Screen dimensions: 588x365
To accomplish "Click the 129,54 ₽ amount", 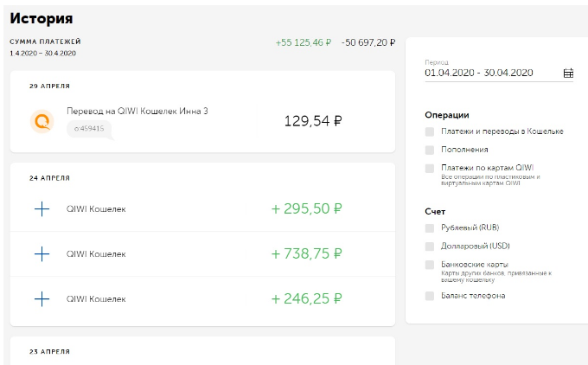I will [313, 121].
